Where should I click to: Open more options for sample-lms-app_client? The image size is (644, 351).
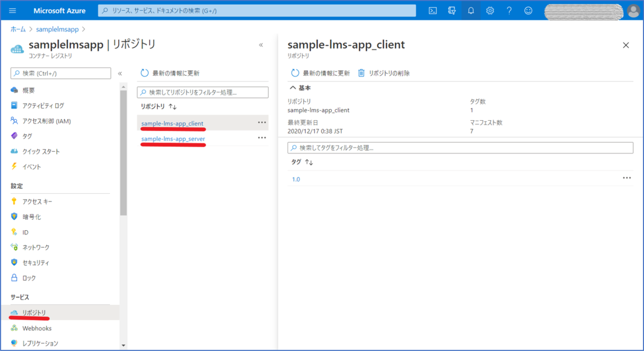[262, 122]
